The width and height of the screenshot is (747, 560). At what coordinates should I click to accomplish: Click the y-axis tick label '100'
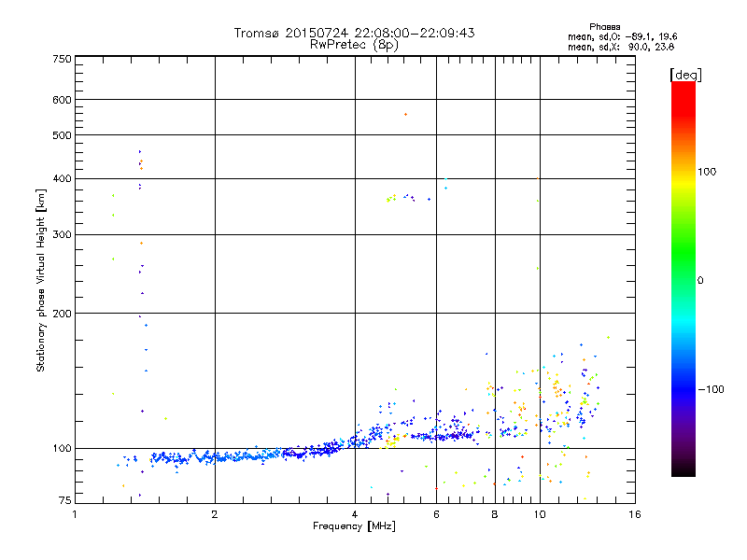point(63,449)
